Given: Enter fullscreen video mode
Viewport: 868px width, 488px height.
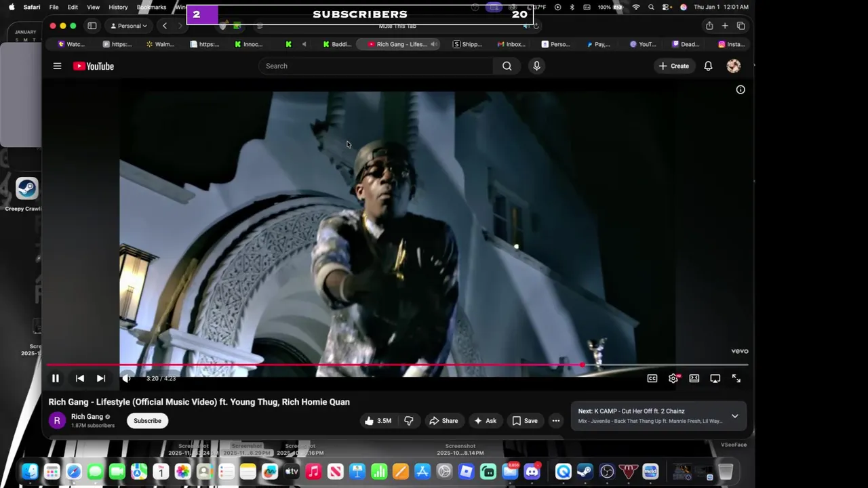Looking at the screenshot, I should pyautogui.click(x=736, y=378).
